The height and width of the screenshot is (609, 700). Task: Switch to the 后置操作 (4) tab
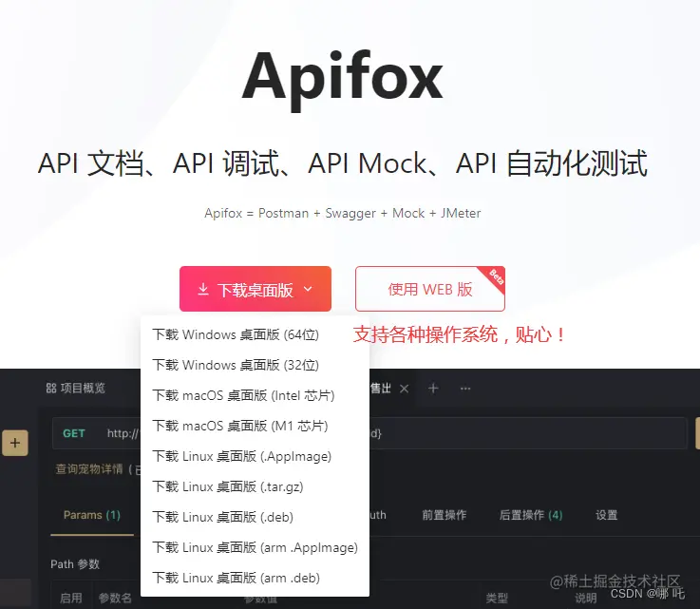click(531, 515)
